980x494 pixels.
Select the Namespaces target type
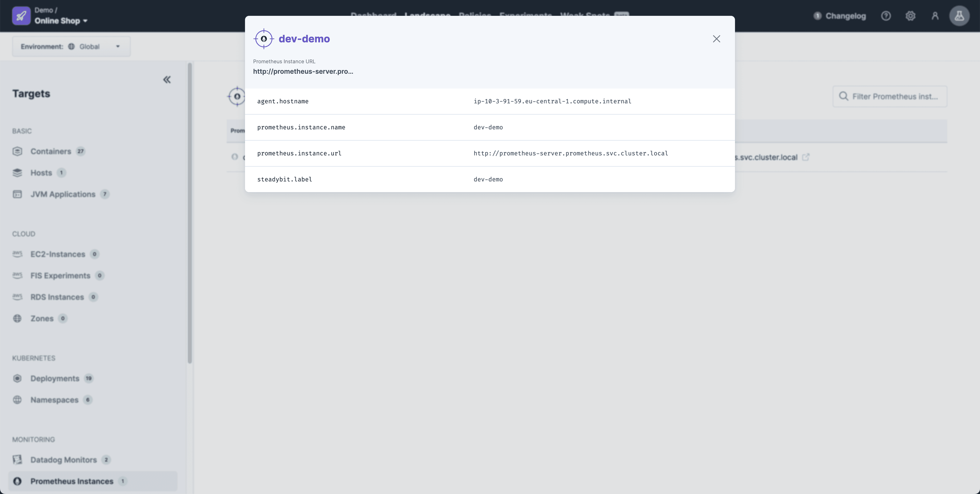click(x=54, y=400)
